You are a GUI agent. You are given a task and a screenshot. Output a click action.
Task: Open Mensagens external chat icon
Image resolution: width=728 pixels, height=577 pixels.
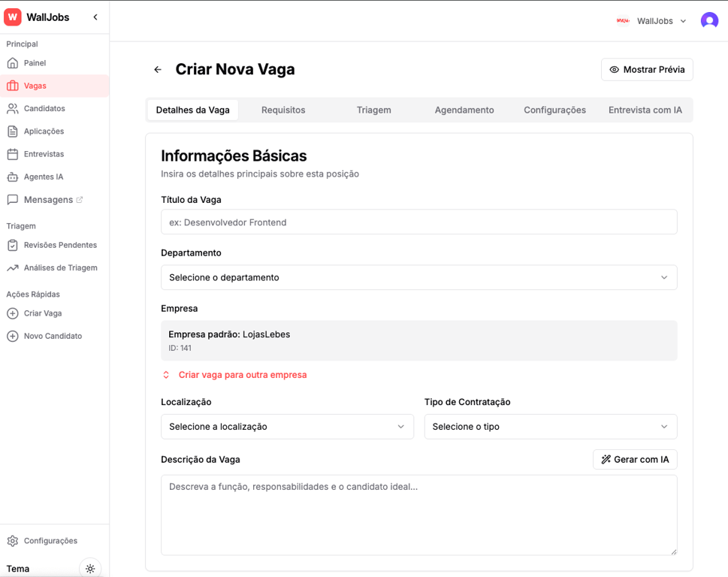(x=13, y=199)
